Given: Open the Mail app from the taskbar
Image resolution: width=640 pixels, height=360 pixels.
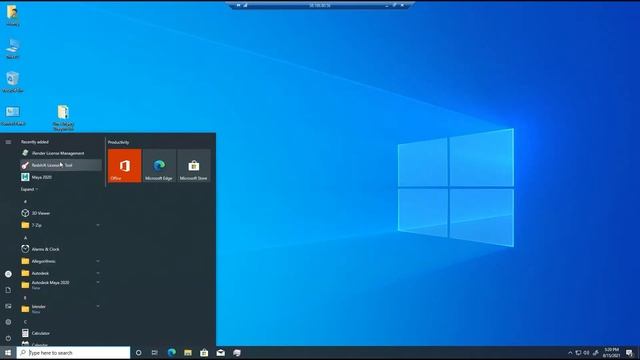Looking at the screenshot, I should (220, 353).
